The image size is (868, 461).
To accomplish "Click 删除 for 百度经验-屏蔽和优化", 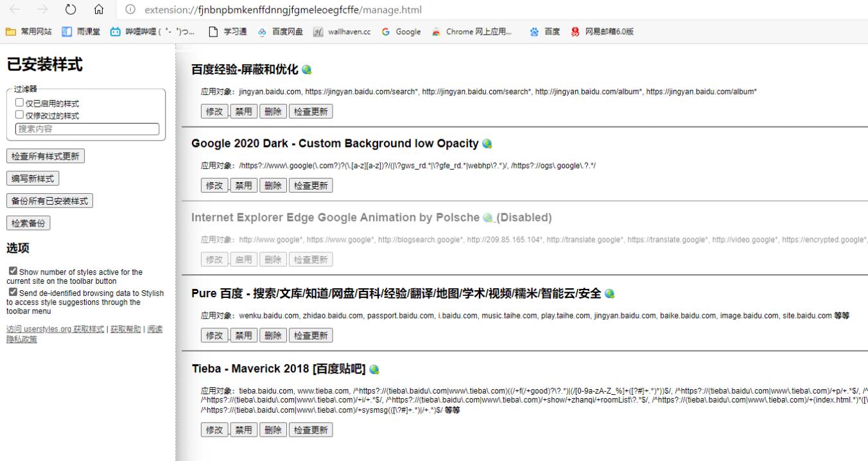I will (273, 112).
